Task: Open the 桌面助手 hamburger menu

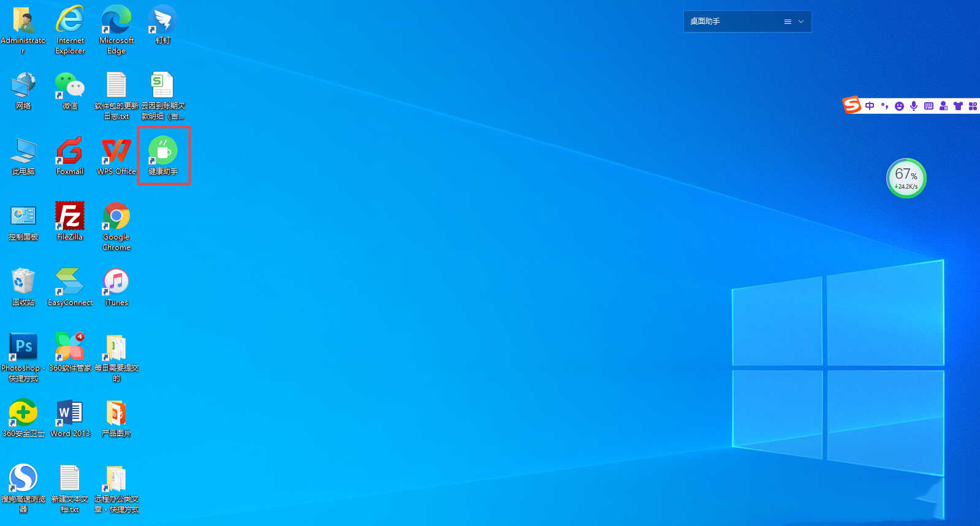Action: (x=788, y=21)
